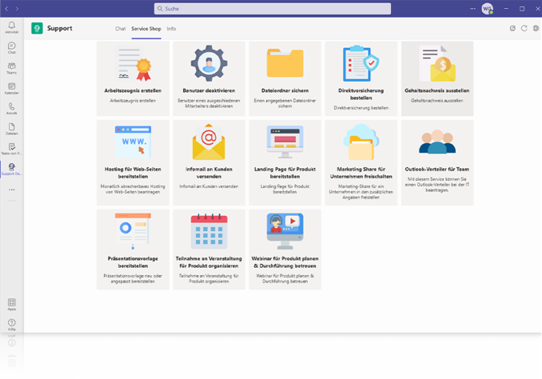This screenshot has height=379, width=542.
Task: Open Apps store in the sidebar
Action: click(x=11, y=304)
